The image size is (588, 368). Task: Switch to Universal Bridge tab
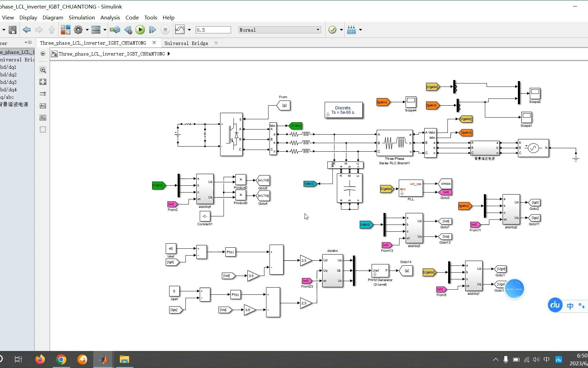point(186,43)
